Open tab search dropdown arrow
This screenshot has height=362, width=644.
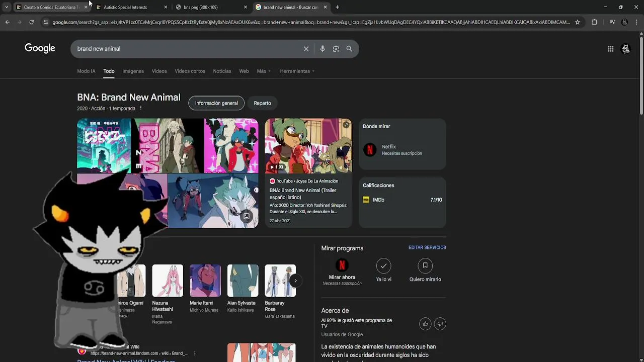click(x=6, y=7)
